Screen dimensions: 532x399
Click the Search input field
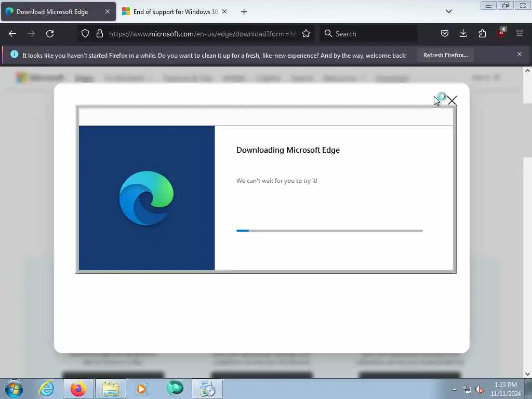[368, 34]
